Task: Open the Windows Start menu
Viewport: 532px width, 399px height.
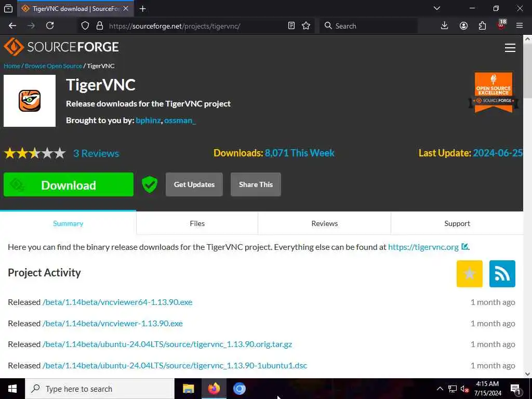Action: (12, 389)
